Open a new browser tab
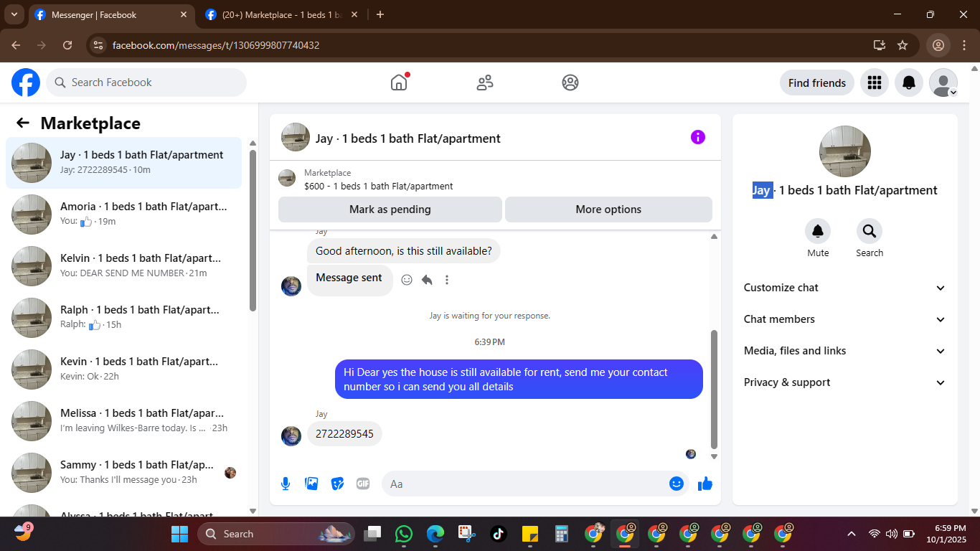980x551 pixels. point(380,14)
